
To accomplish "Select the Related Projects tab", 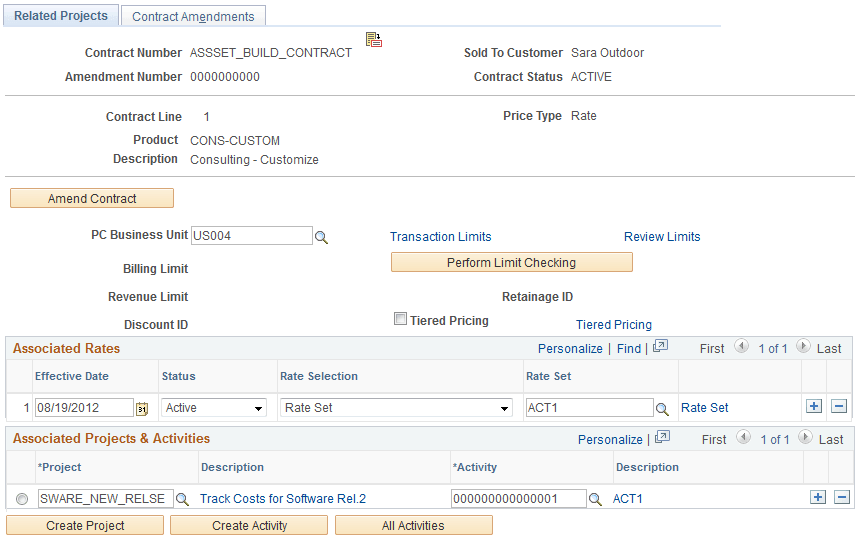I will 61,16.
